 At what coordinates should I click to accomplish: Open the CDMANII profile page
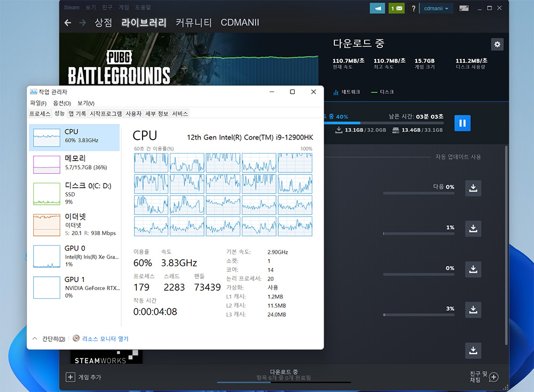point(240,23)
